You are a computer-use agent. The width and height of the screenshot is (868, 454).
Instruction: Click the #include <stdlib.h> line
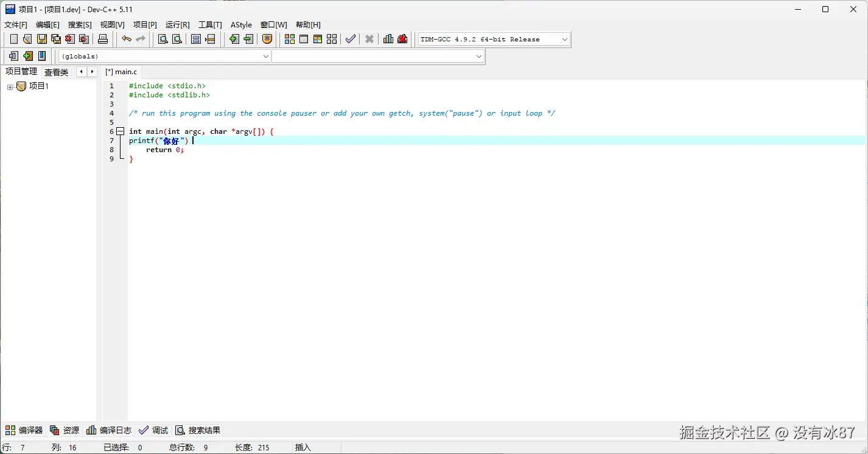(169, 95)
